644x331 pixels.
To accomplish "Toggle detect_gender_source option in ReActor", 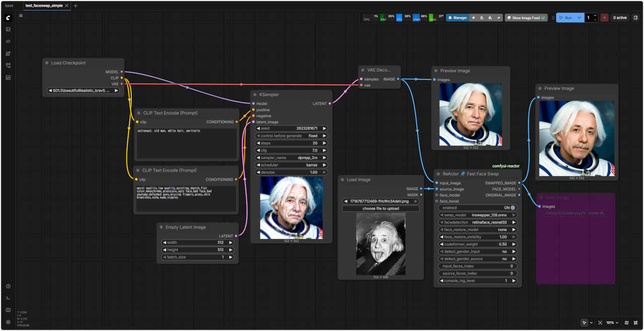I will click(x=477, y=259).
